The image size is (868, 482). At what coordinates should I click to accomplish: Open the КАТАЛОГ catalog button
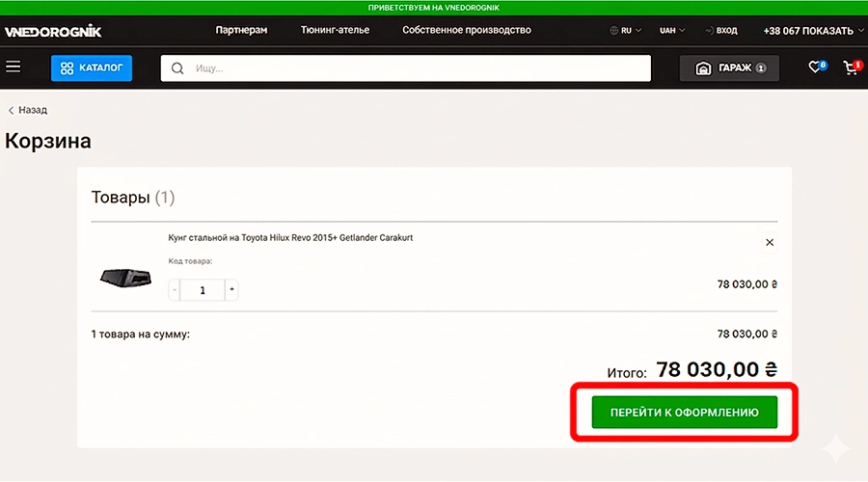click(92, 68)
